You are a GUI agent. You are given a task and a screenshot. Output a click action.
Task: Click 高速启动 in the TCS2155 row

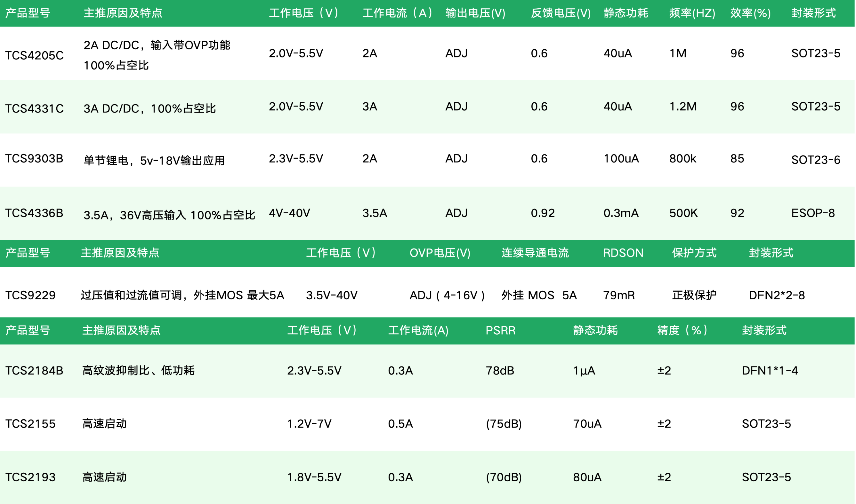(x=104, y=424)
